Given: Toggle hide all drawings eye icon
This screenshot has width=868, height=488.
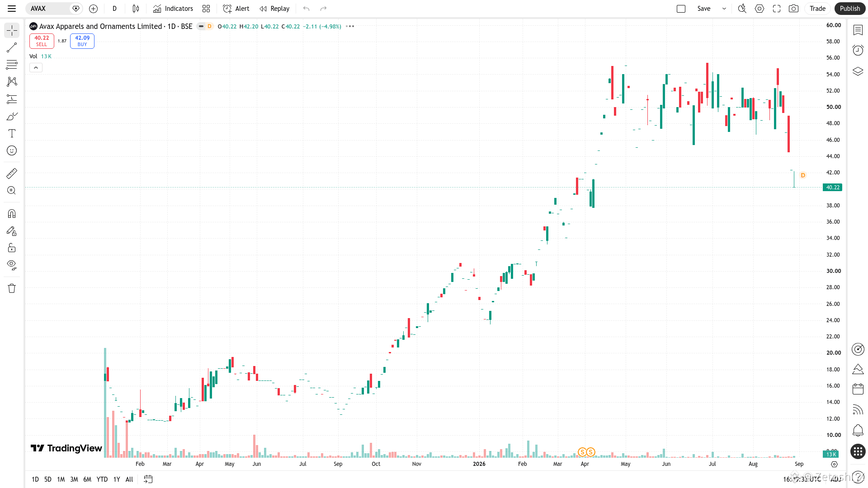Looking at the screenshot, I should pos(12,265).
